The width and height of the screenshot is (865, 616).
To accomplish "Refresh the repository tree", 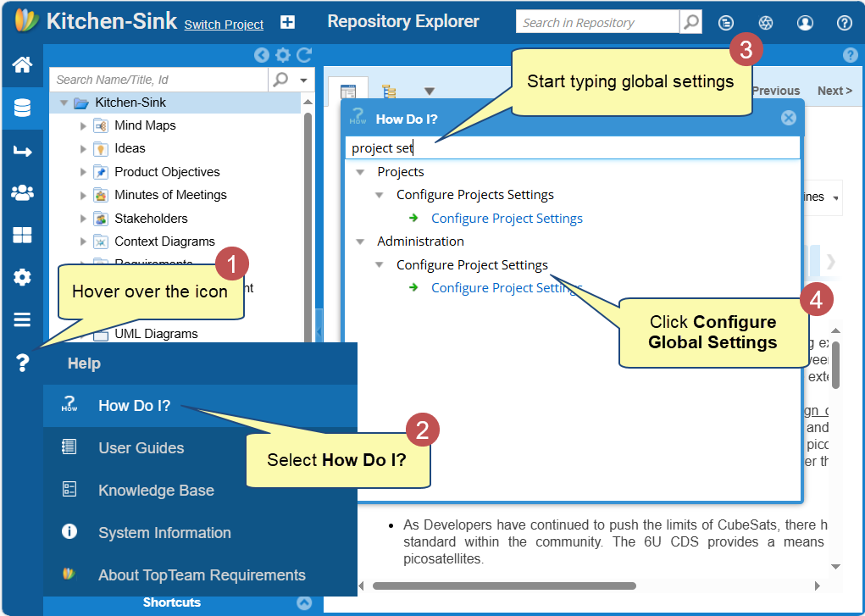I will (304, 55).
